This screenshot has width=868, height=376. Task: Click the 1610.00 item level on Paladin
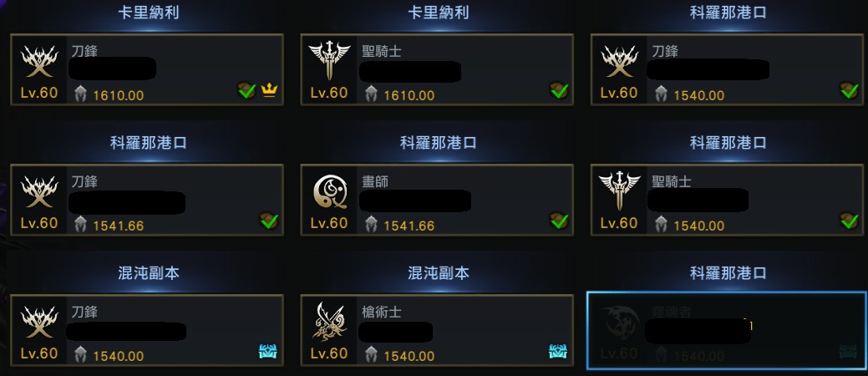409,95
